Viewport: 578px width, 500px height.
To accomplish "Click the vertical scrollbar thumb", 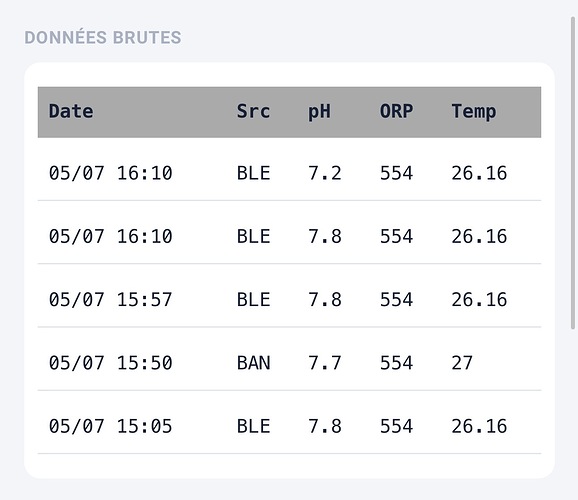I will (x=572, y=173).
